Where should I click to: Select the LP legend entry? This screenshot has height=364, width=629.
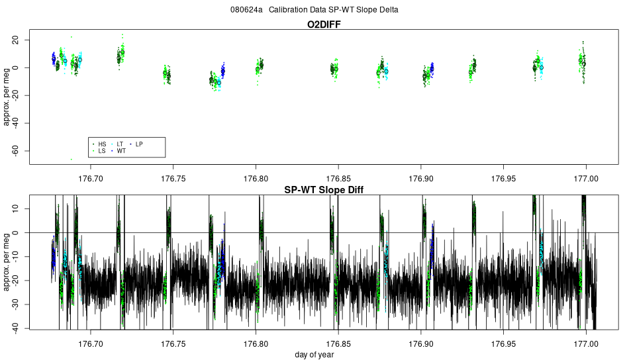pos(136,144)
